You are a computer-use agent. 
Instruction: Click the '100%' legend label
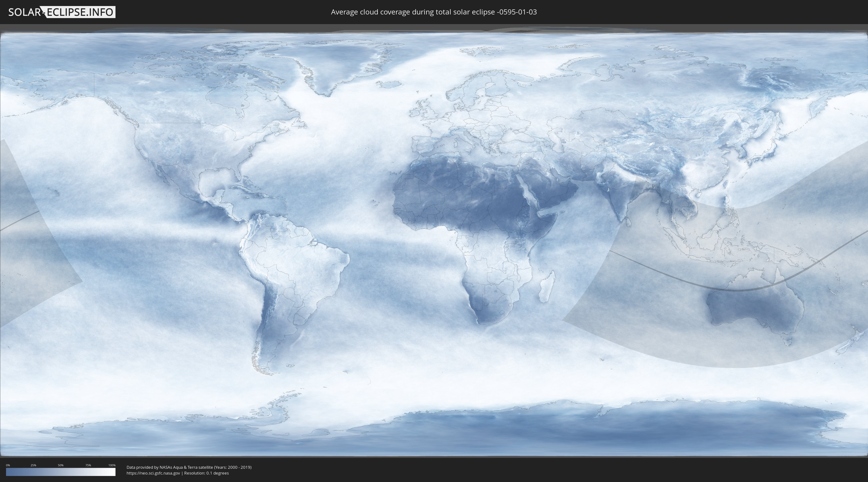click(112, 465)
